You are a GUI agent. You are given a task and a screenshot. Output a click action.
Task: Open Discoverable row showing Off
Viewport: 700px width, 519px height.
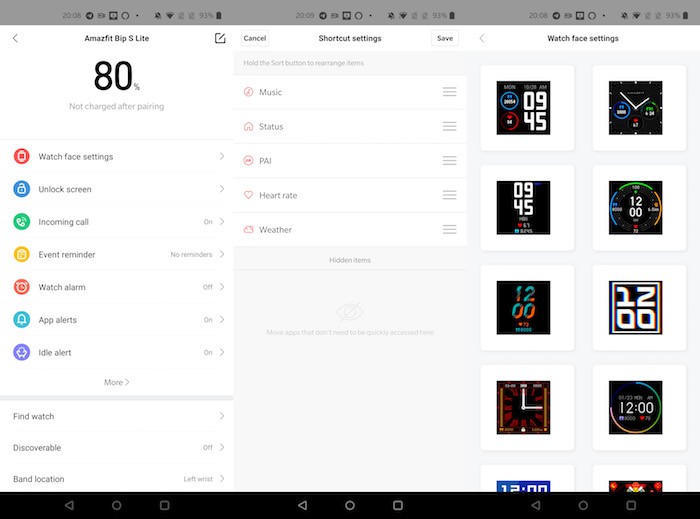coord(117,448)
